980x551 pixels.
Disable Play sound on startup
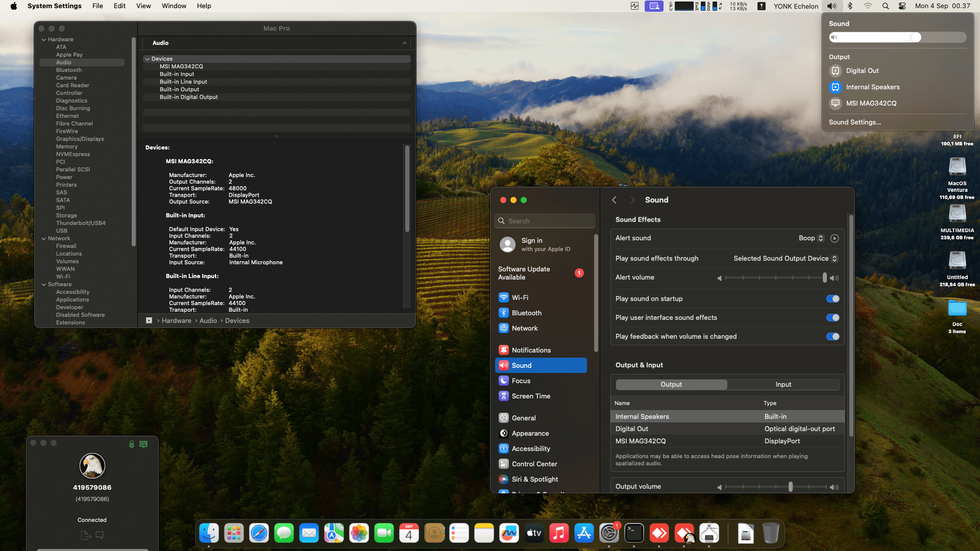pyautogui.click(x=832, y=299)
